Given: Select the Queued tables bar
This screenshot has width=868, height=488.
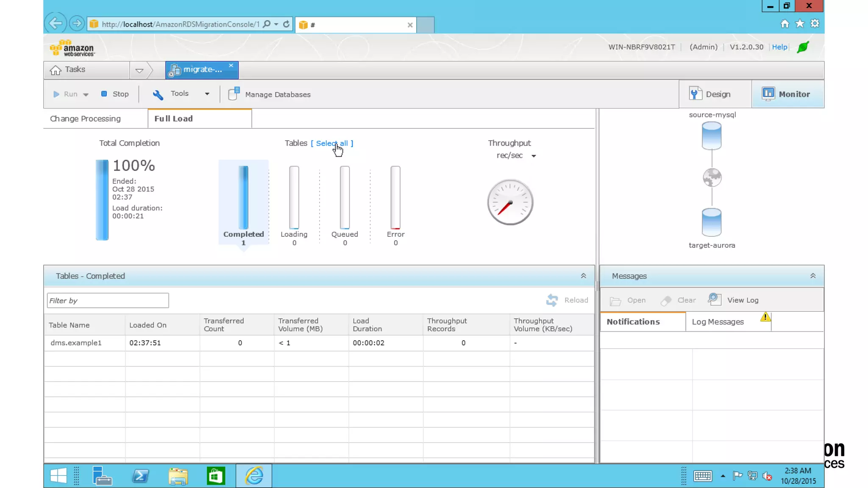Looking at the screenshot, I should coord(345,197).
